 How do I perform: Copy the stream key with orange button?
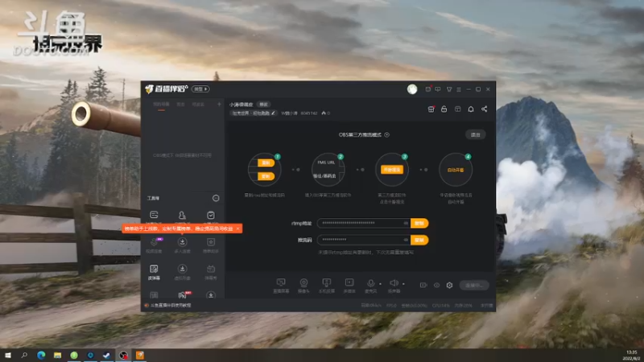pyautogui.click(x=419, y=240)
